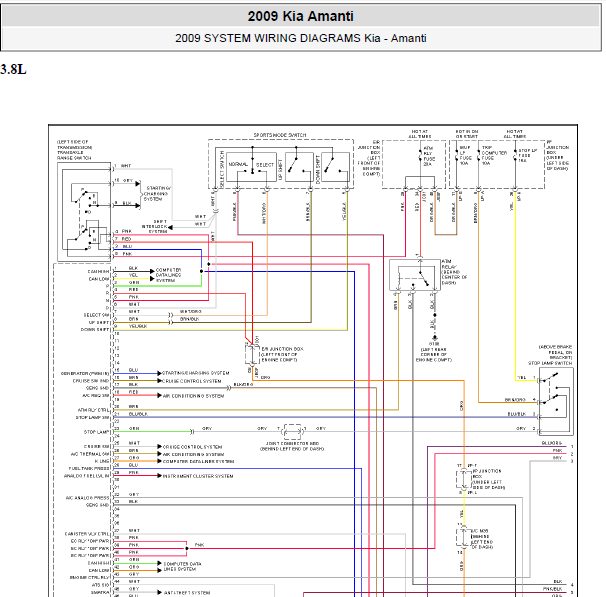The image size is (606, 597).
Task: Click the 'G108' ground point label
Action: 434,344
